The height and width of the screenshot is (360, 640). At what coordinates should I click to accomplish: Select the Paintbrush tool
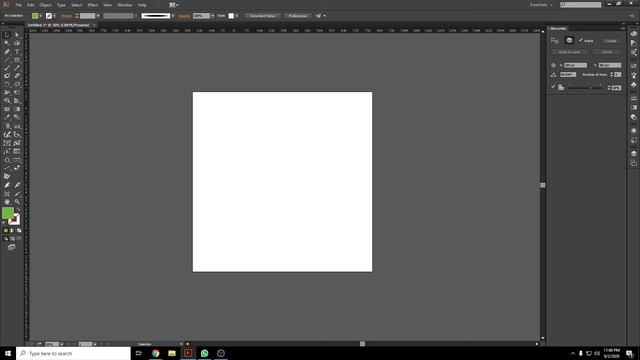pos(7,68)
